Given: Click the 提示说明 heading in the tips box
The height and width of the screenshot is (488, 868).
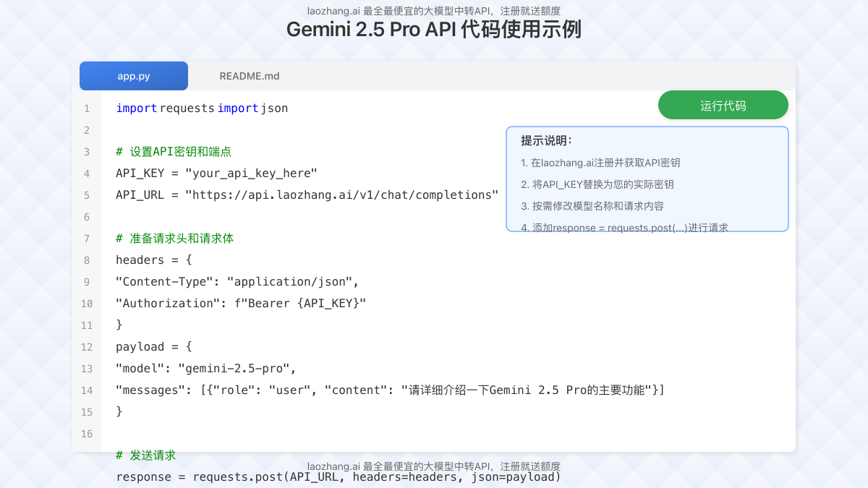Looking at the screenshot, I should (x=546, y=140).
